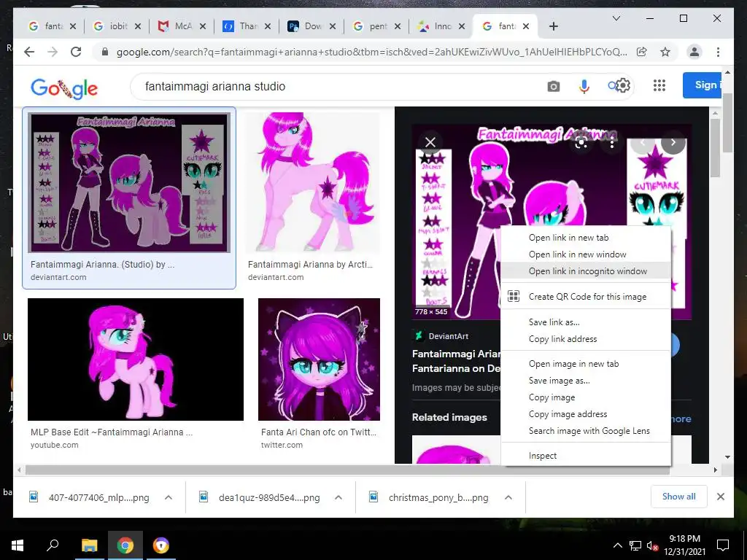The width and height of the screenshot is (747, 560).
Task: Select Save link as...
Action: click(x=586, y=322)
